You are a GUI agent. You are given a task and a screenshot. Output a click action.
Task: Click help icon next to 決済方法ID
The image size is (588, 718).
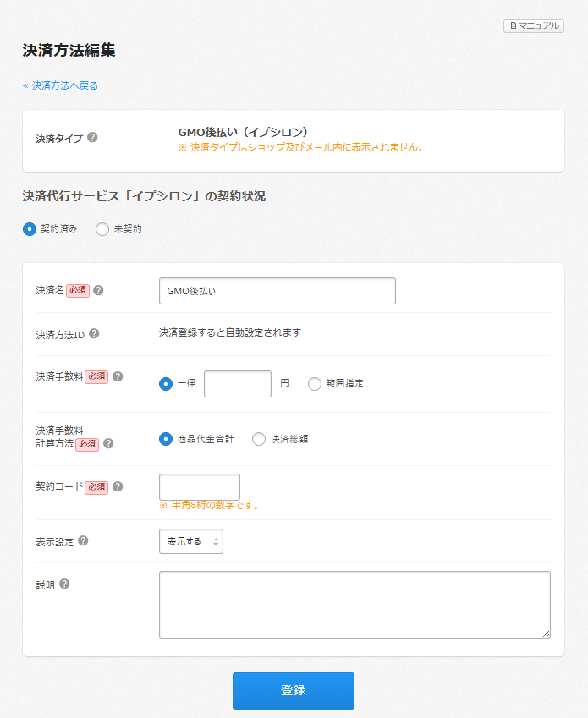[94, 333]
